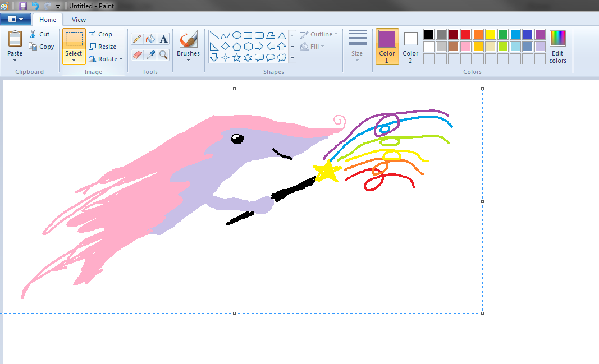Pick the five-point star shape
Viewport: 599px width, 364px height.
click(x=237, y=57)
